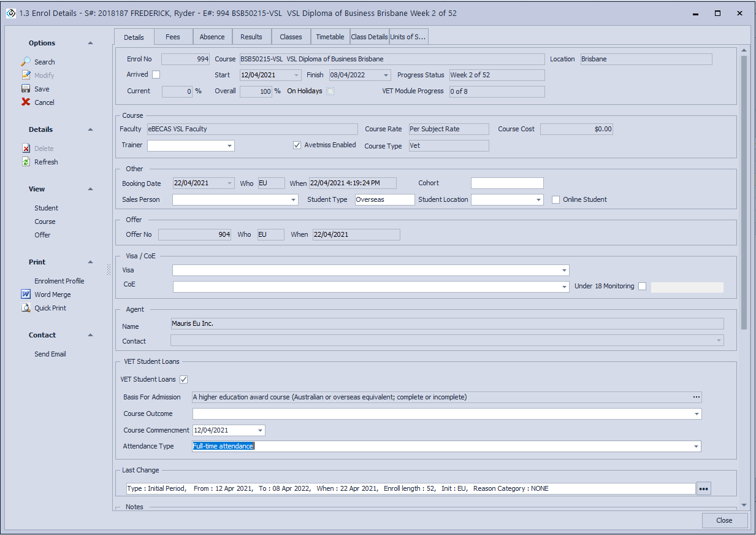Open the Timetable tab
This screenshot has width=756, height=535.
330,37
